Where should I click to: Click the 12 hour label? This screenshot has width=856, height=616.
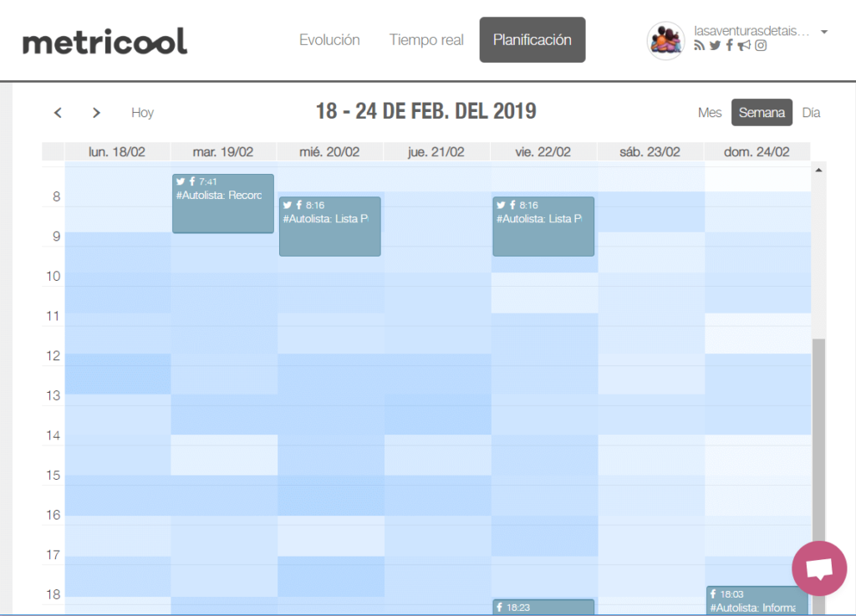tap(53, 356)
